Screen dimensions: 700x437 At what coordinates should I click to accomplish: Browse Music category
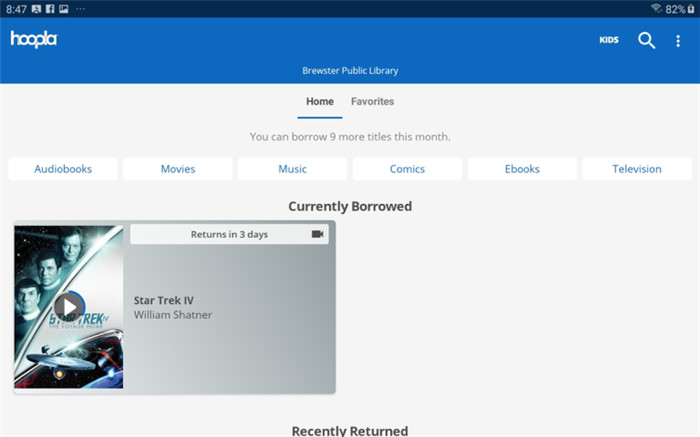tap(292, 169)
